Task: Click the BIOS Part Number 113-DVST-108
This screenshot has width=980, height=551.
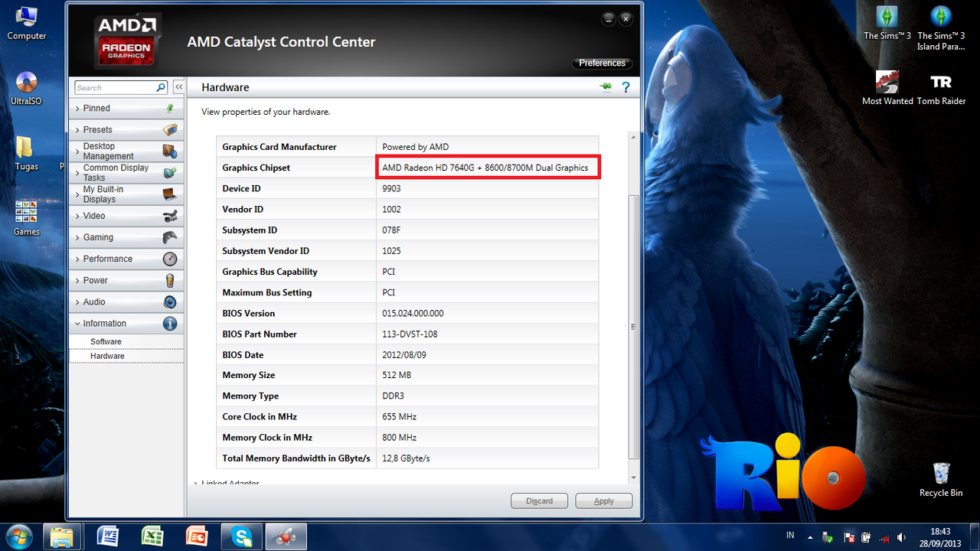Action: tap(410, 334)
